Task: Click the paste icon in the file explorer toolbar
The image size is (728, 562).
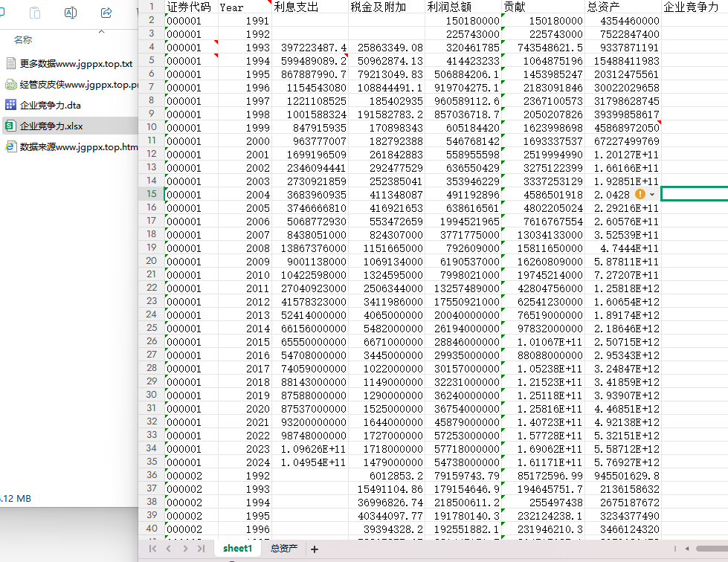Action: (x=35, y=13)
